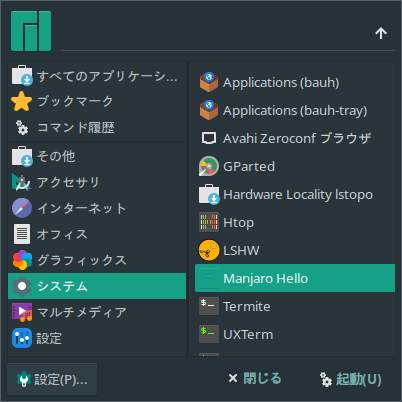This screenshot has width=402, height=402.
Task: Click the LSHW orange icon
Action: (x=209, y=250)
